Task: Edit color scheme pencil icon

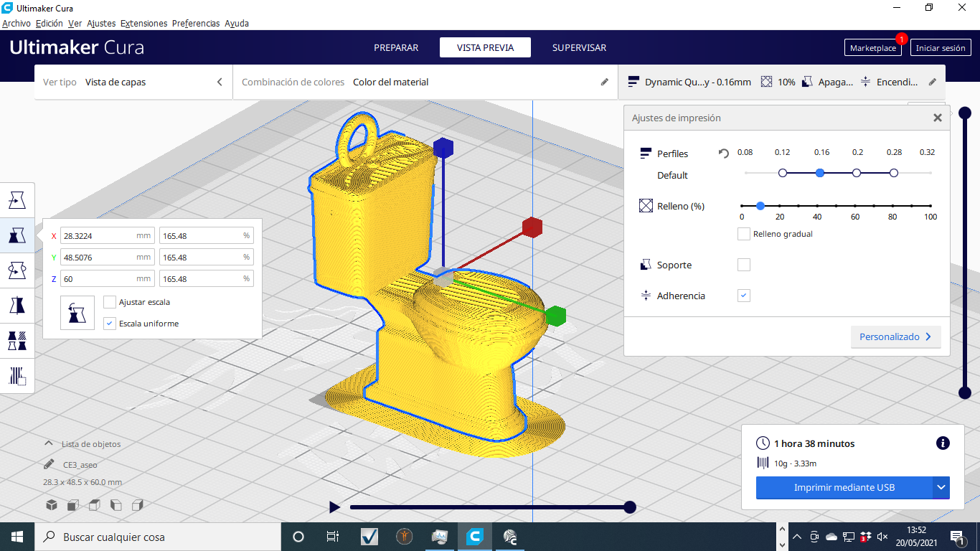Action: (604, 82)
